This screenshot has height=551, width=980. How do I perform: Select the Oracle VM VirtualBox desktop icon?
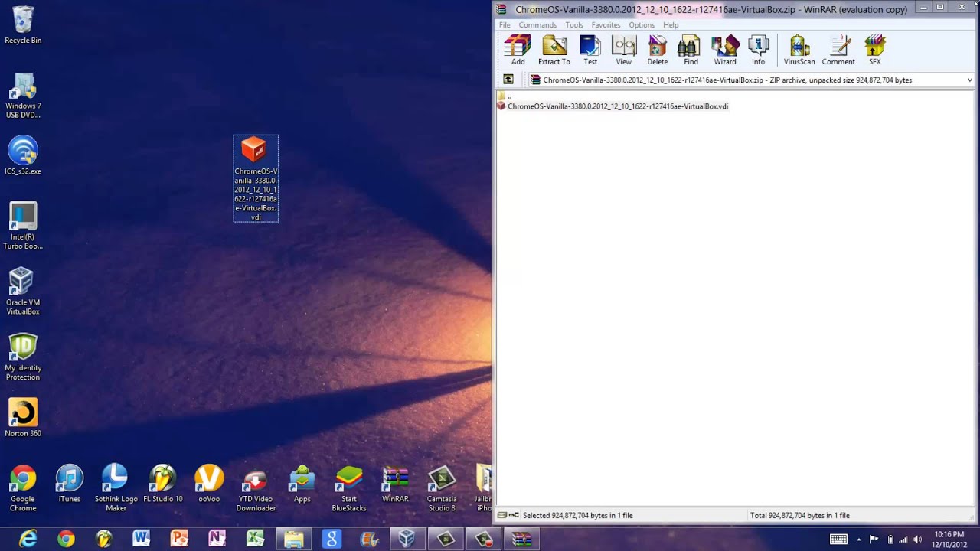pos(23,292)
